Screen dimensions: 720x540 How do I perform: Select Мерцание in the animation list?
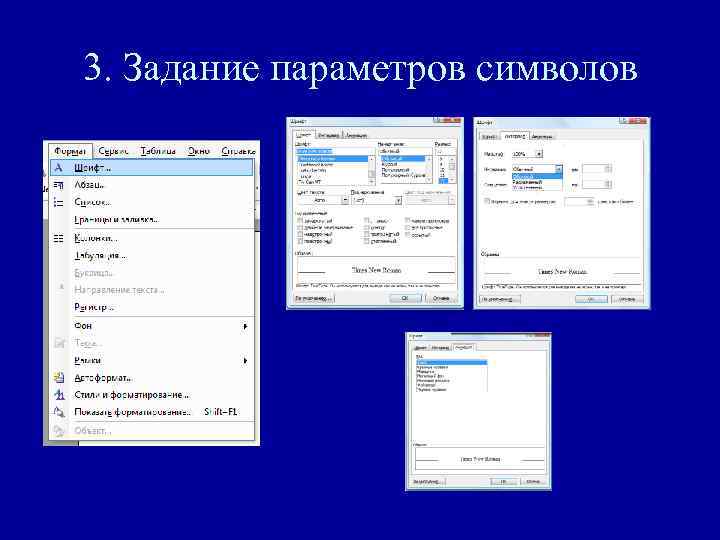425,372
